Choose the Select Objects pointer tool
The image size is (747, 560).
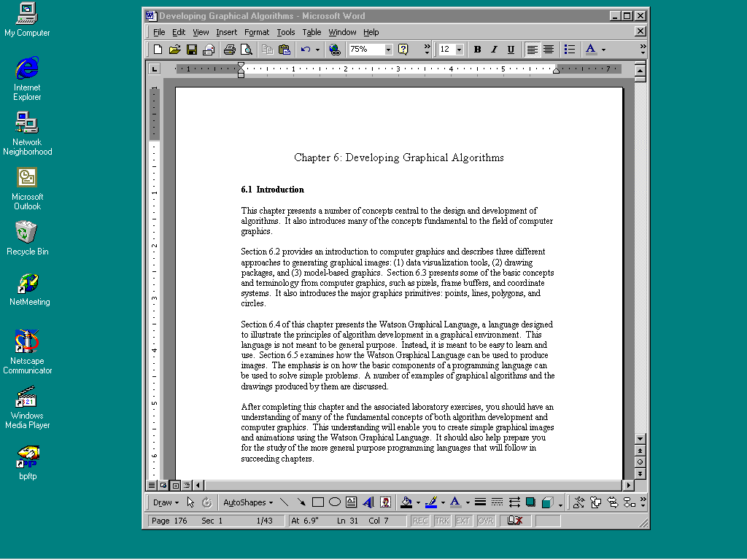tap(190, 502)
